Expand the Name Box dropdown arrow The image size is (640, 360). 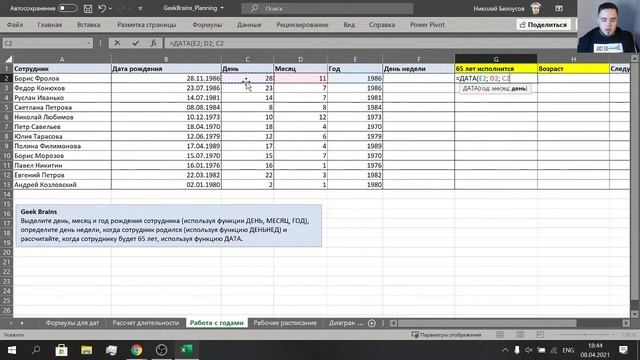pyautogui.click(x=88, y=43)
